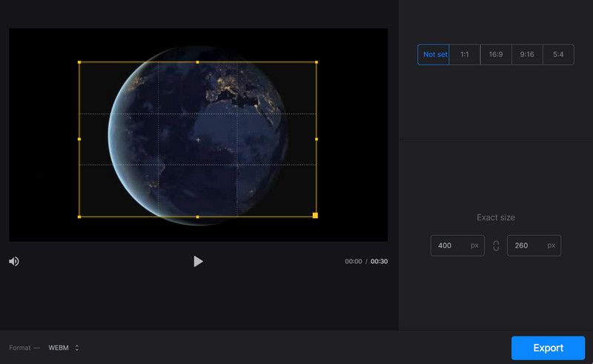Open the WEBM format dropdown
The height and width of the screenshot is (364, 593).
(x=64, y=348)
